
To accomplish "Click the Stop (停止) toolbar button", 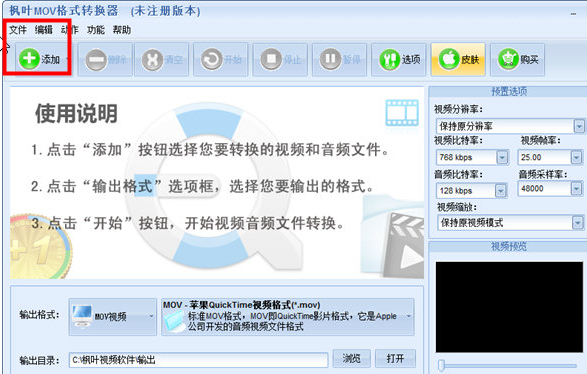I will pyautogui.click(x=280, y=59).
